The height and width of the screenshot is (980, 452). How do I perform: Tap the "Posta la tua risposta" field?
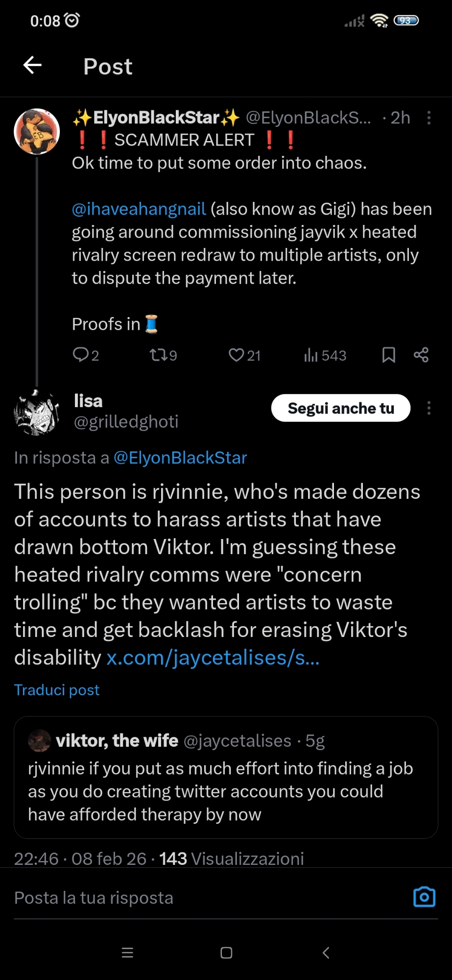pos(196,898)
